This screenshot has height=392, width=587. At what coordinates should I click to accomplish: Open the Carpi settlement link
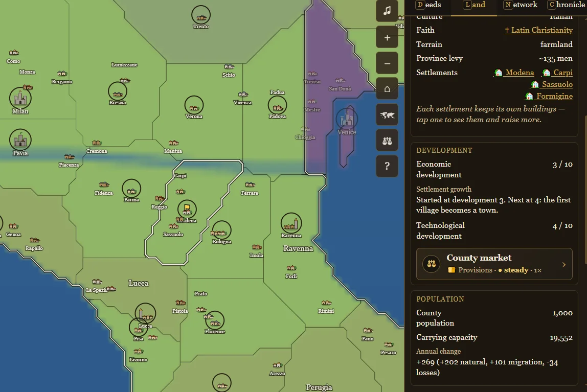(x=558, y=73)
